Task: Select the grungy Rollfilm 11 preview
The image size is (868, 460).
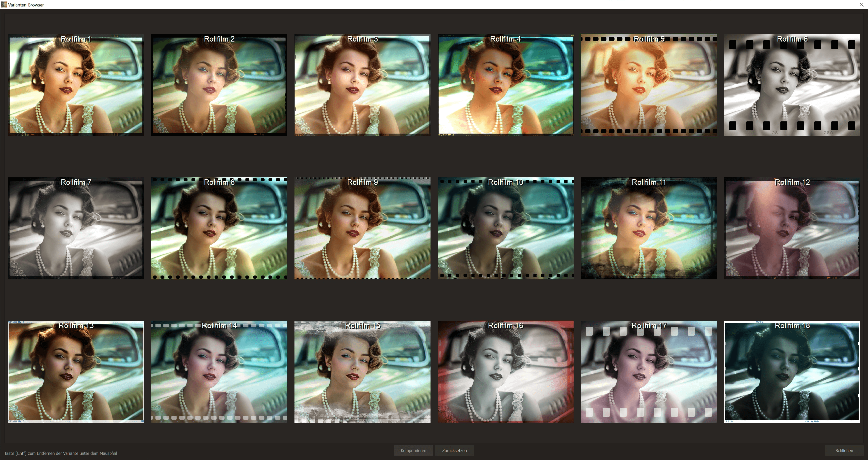Action: click(x=649, y=228)
